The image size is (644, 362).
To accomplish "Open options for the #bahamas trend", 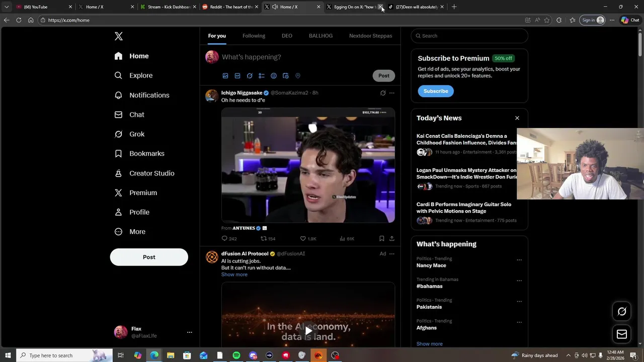I will [x=519, y=281].
